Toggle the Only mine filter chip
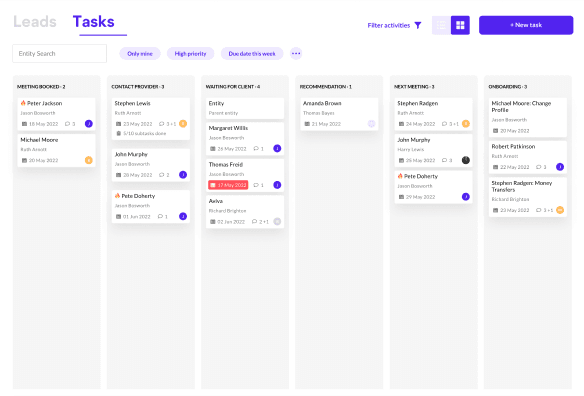Viewport: 584px width, 396px height. (x=140, y=54)
